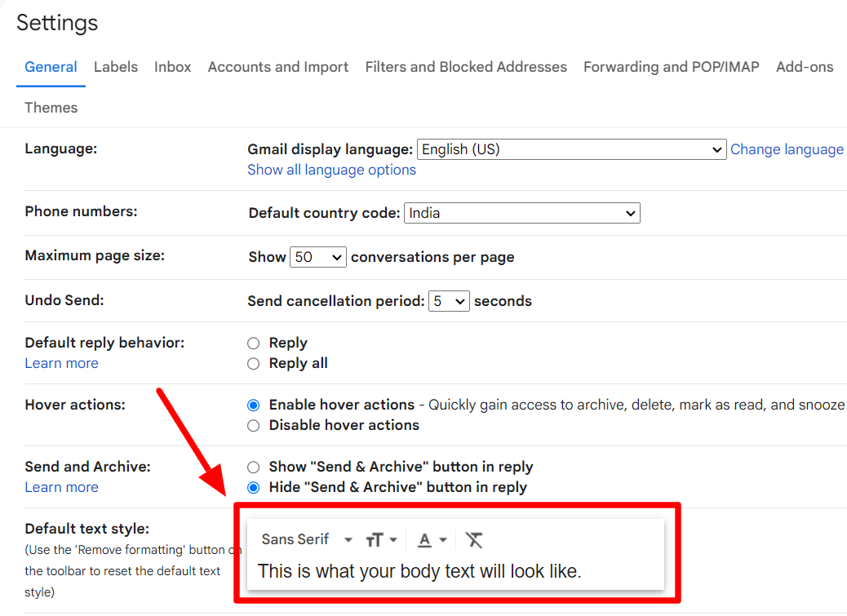The width and height of the screenshot is (847, 616).
Task: Open the Accounts and Import tab
Action: click(x=278, y=67)
